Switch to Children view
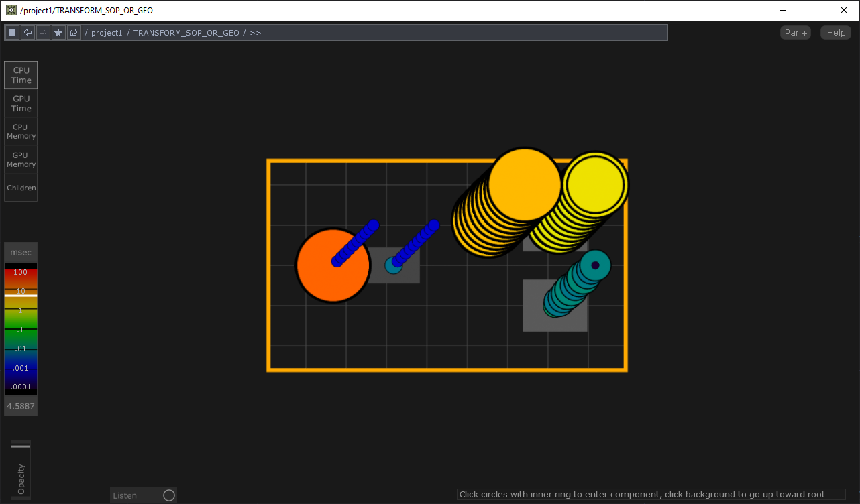 point(21,188)
